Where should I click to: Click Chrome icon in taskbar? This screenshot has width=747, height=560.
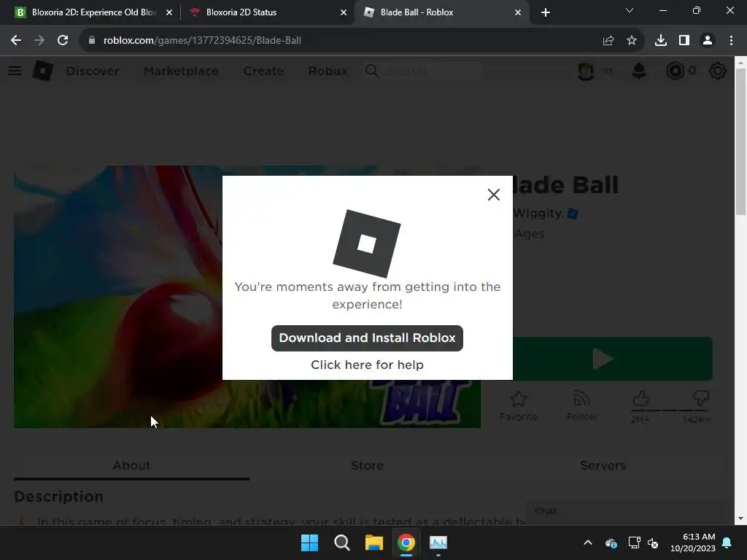coord(406,542)
